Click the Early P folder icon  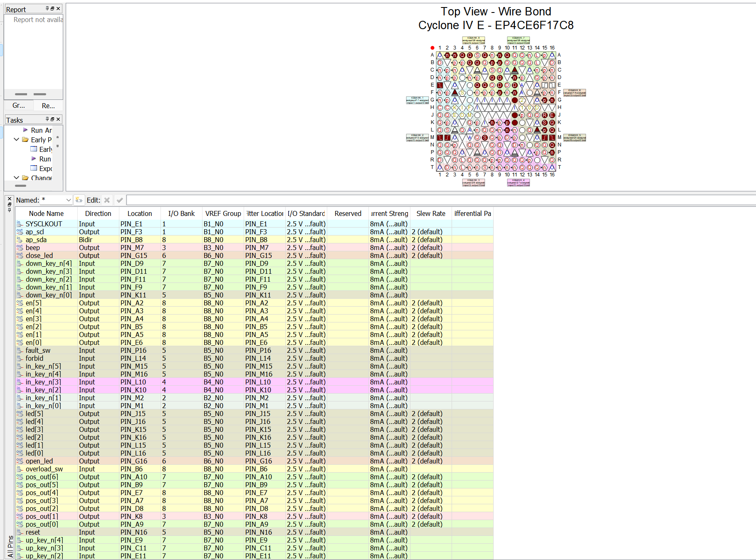click(x=25, y=140)
